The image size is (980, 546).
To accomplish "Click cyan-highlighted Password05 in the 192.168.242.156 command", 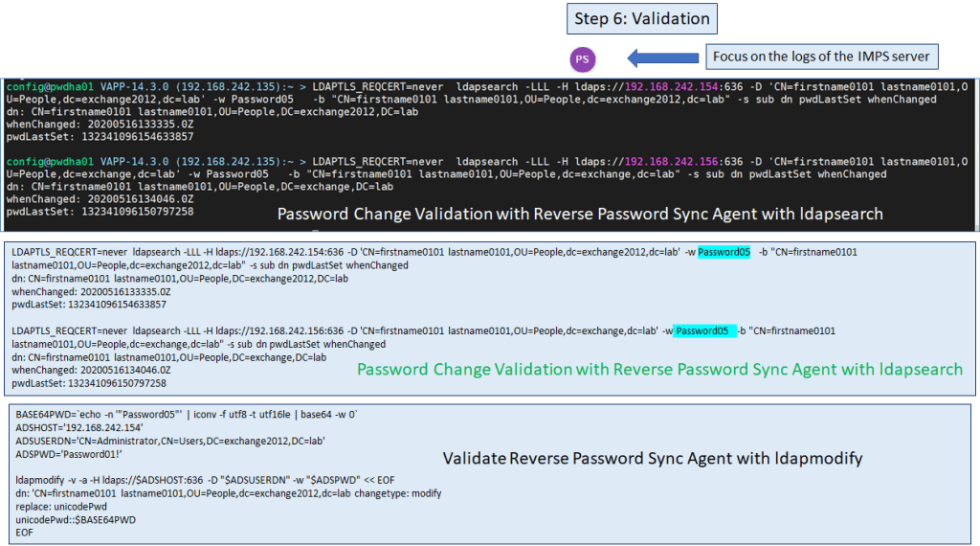I will (705, 330).
